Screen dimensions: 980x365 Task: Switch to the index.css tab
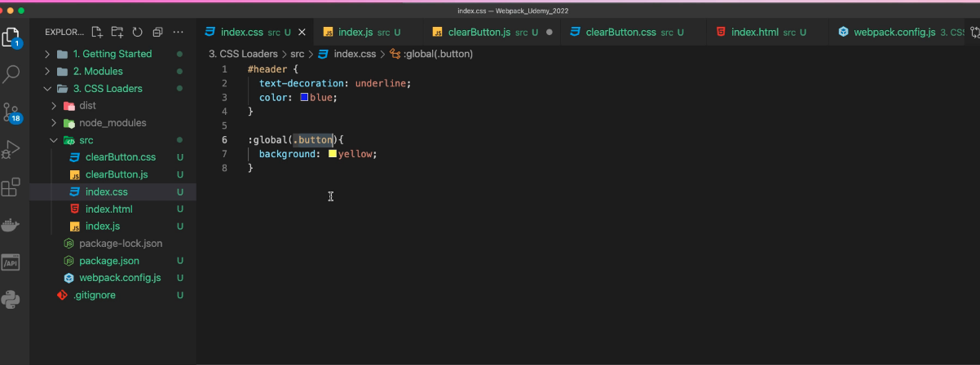click(x=255, y=33)
